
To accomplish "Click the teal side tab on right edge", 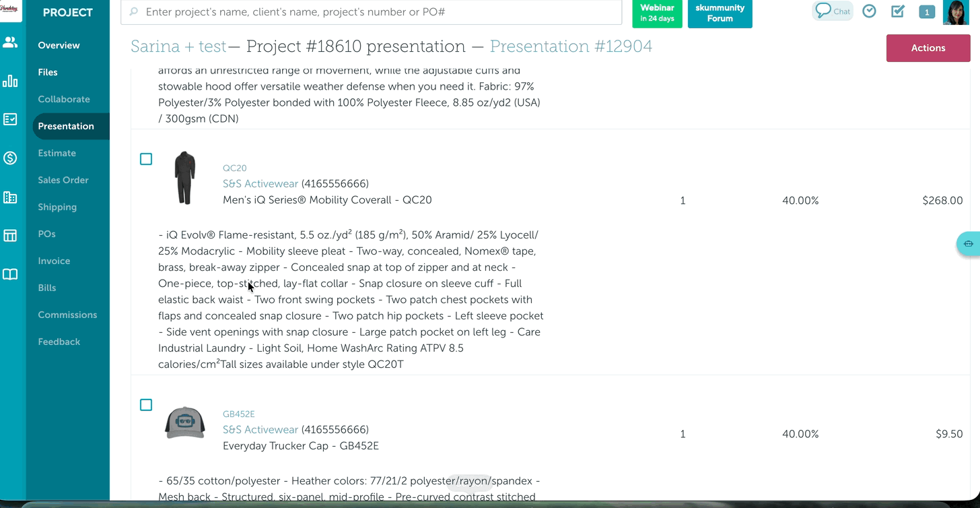I will coord(968,243).
